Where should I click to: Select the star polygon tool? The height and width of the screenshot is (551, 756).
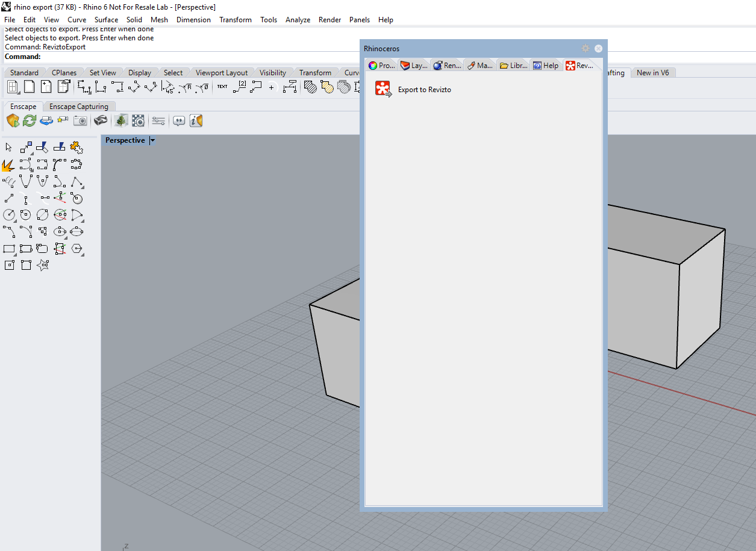(43, 265)
